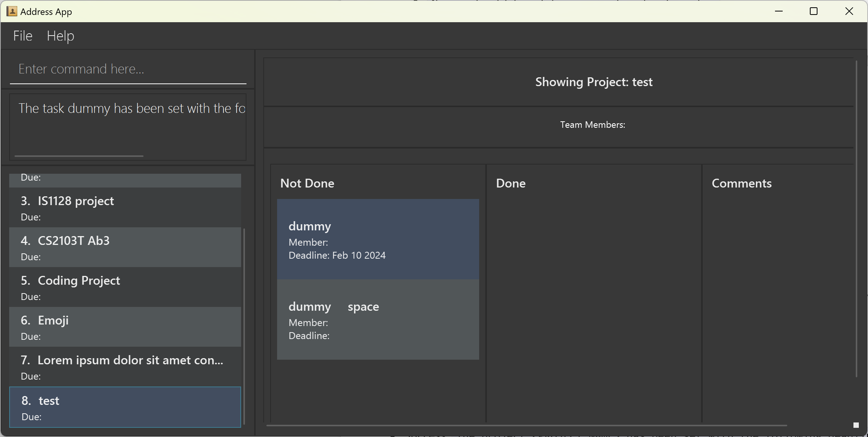Viewport: 868px width, 437px height.
Task: Click the dummy task card with deadline
Action: click(378, 239)
